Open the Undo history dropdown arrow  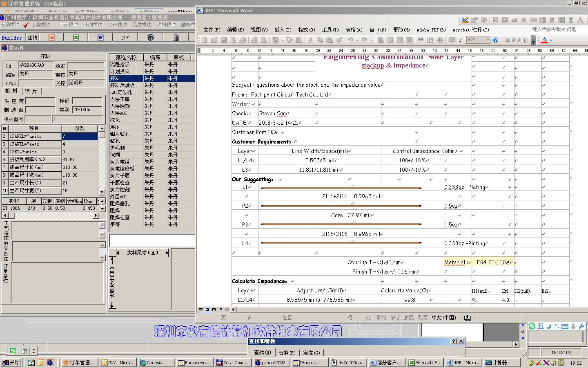357,40
